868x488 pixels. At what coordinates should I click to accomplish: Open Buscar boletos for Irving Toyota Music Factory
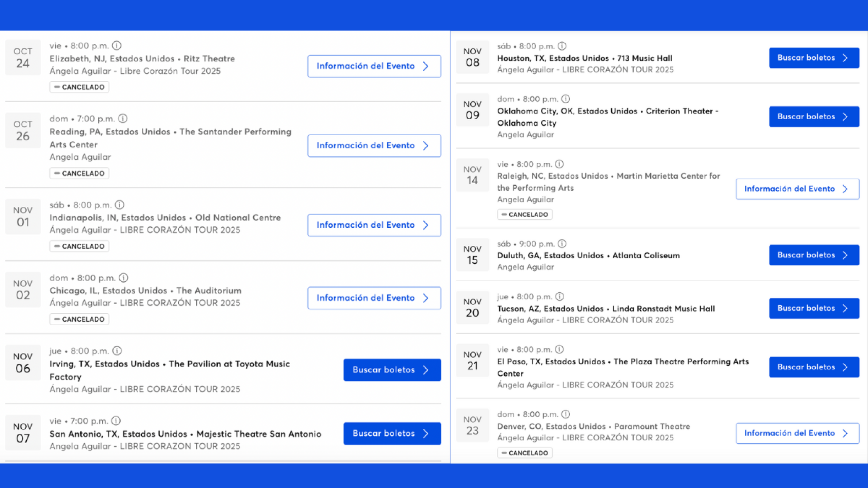click(x=392, y=370)
